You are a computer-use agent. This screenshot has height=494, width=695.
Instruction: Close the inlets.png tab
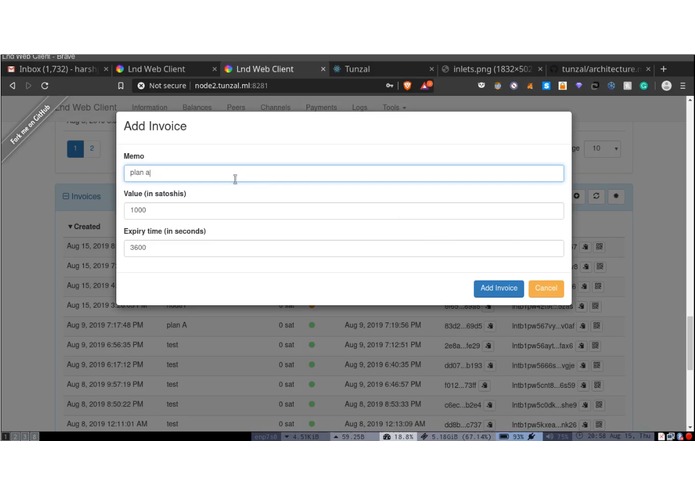coord(540,69)
